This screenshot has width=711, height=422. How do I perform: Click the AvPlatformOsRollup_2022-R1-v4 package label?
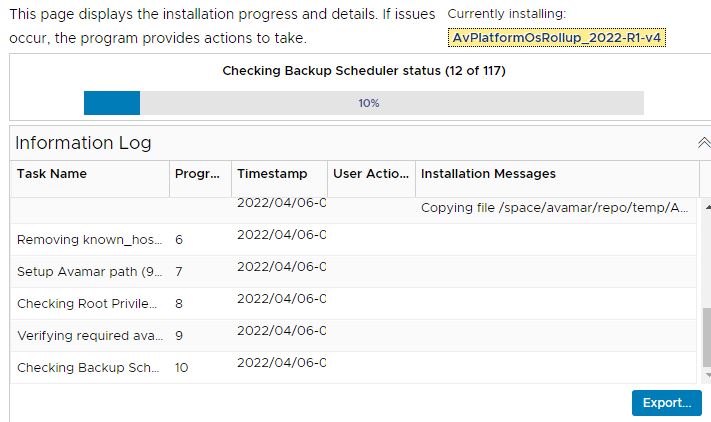pyautogui.click(x=557, y=37)
